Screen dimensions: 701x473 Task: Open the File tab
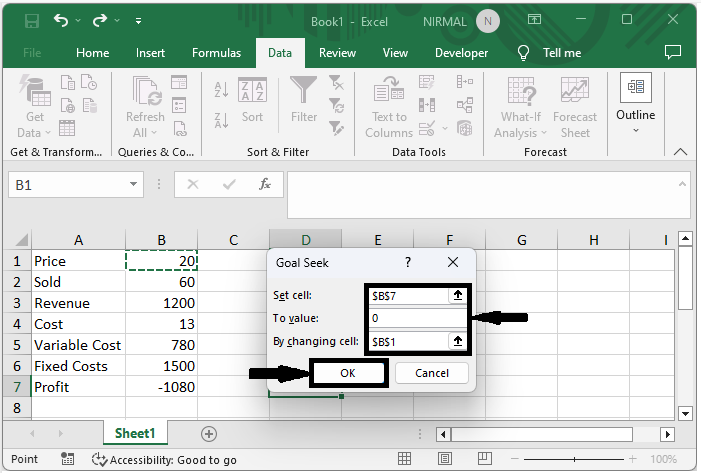point(32,53)
